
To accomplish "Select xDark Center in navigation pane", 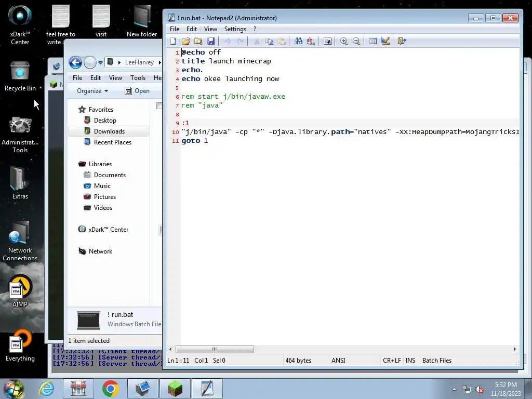I will pos(108,229).
